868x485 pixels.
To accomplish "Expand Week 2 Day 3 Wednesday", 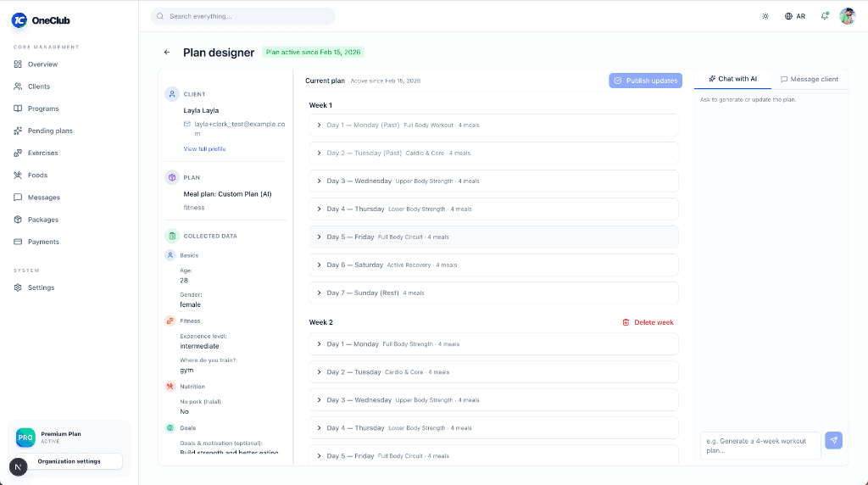I will [493, 399].
